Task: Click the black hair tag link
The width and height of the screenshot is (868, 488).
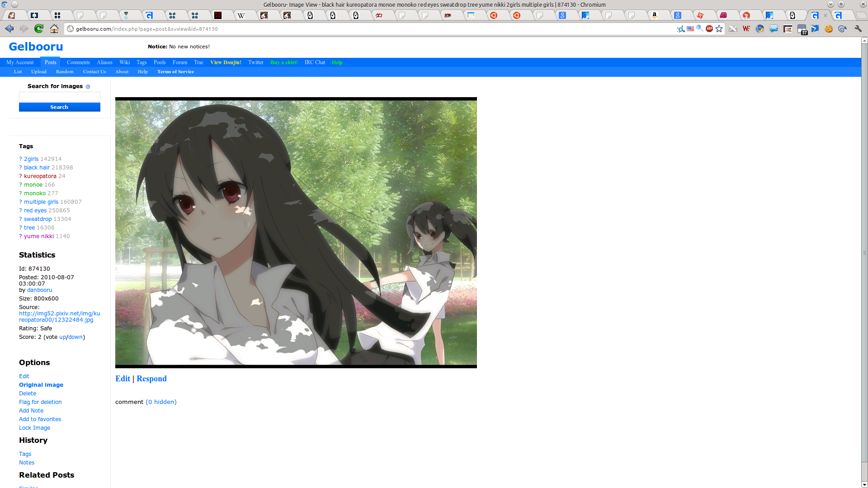Action: (x=37, y=168)
